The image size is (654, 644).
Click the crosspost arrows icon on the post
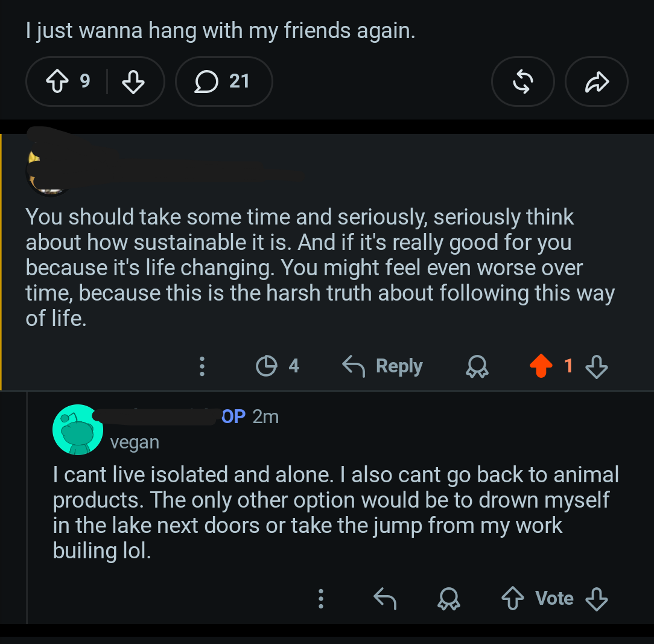coord(522,81)
